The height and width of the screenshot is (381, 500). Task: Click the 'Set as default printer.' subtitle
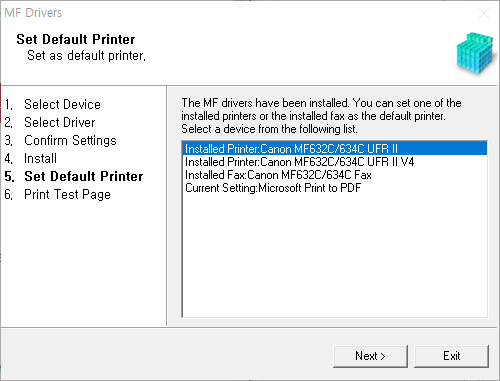86,55
